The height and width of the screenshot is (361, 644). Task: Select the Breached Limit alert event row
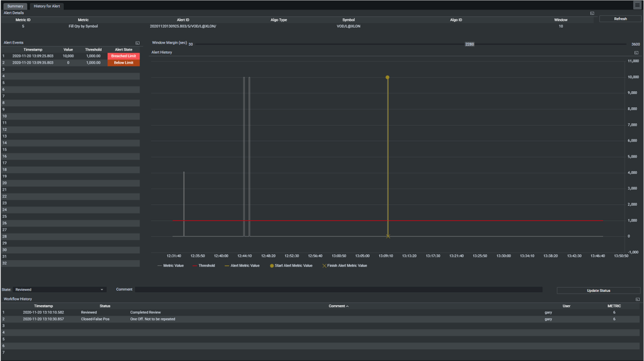point(70,56)
